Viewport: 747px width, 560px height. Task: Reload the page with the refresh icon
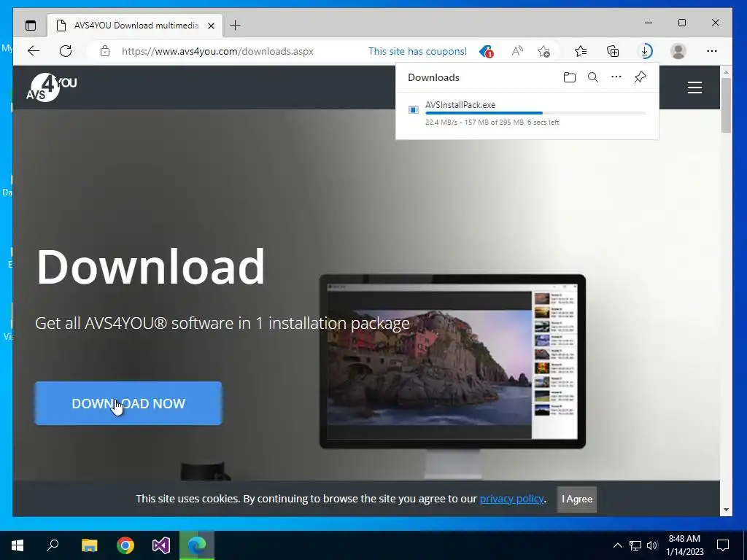tap(66, 51)
